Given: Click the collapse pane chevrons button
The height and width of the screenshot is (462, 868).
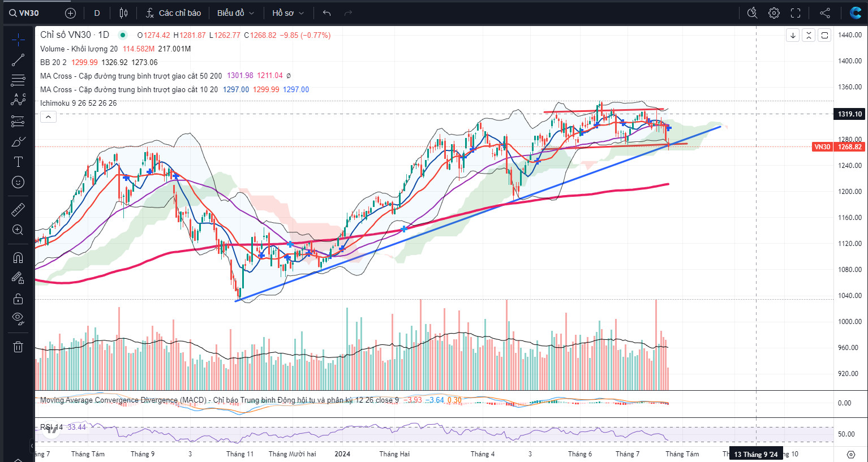Looking at the screenshot, I should click(x=809, y=35).
